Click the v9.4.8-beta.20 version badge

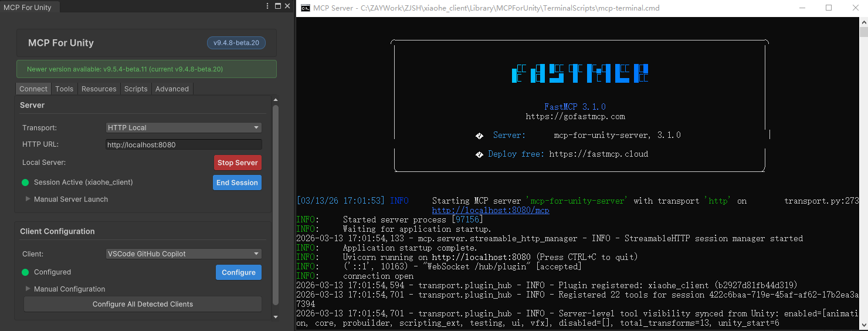point(236,43)
